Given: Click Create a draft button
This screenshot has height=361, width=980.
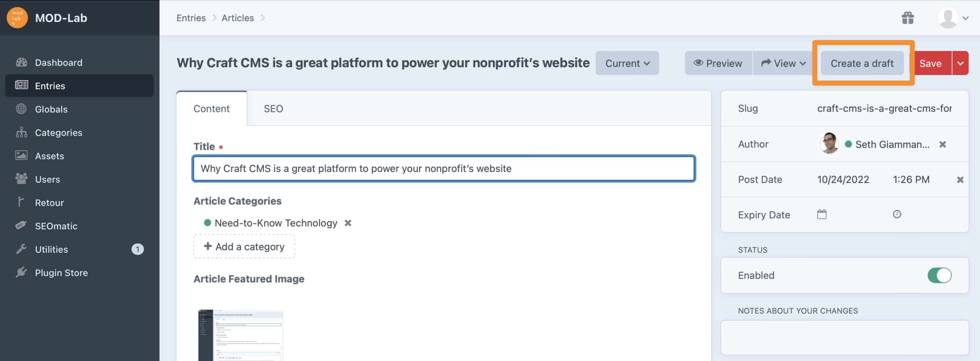Looking at the screenshot, I should coord(862,63).
